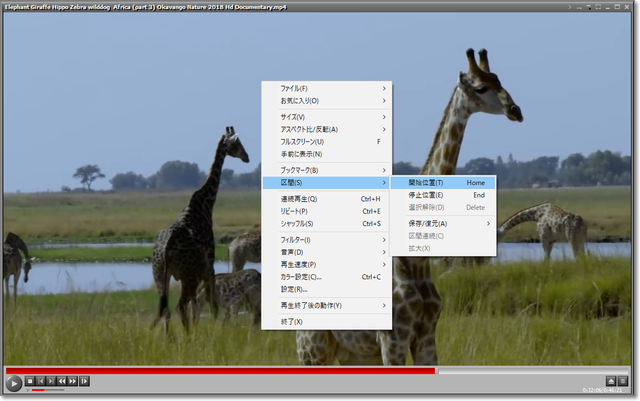Click the eject-style button at bottom right

coord(610,381)
